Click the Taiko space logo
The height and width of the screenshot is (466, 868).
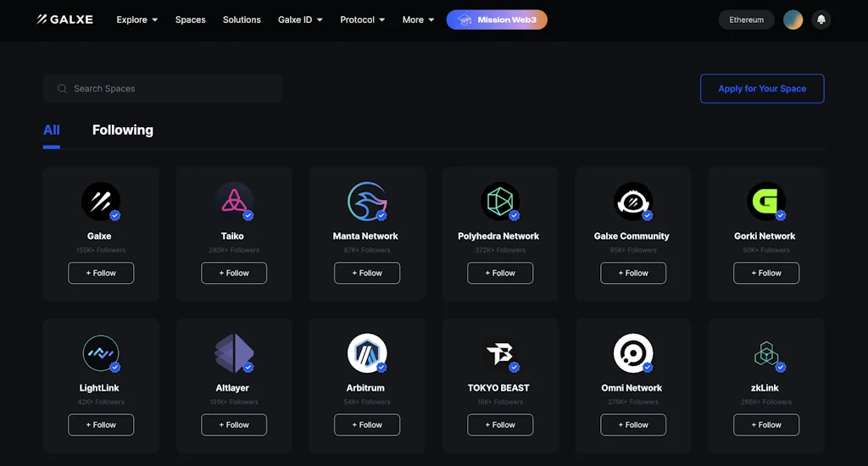tap(232, 202)
